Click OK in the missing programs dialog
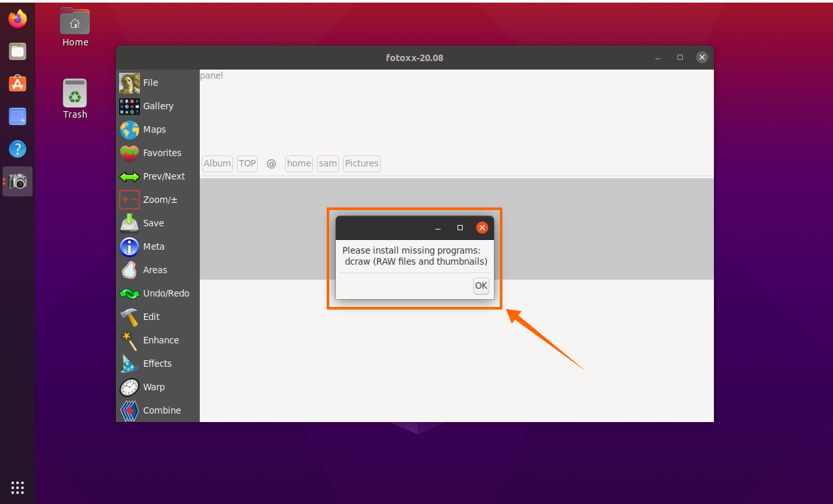Viewport: 833px width, 504px height. point(481,285)
